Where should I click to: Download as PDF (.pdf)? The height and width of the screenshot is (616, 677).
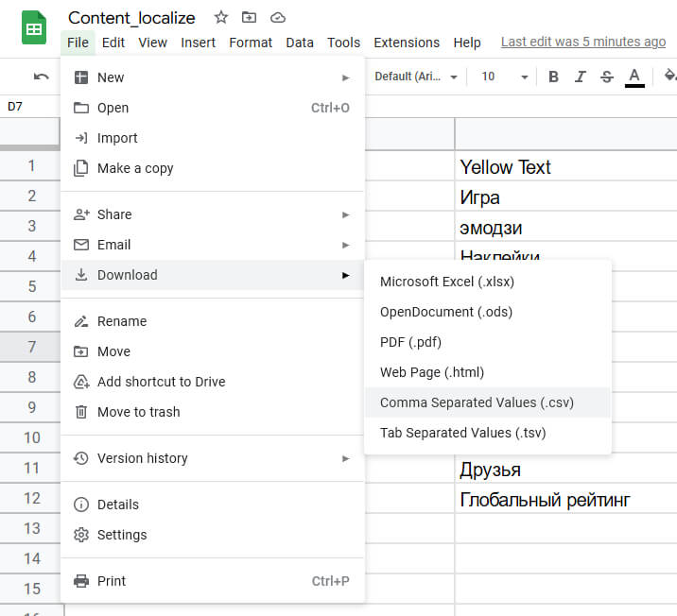(488, 342)
